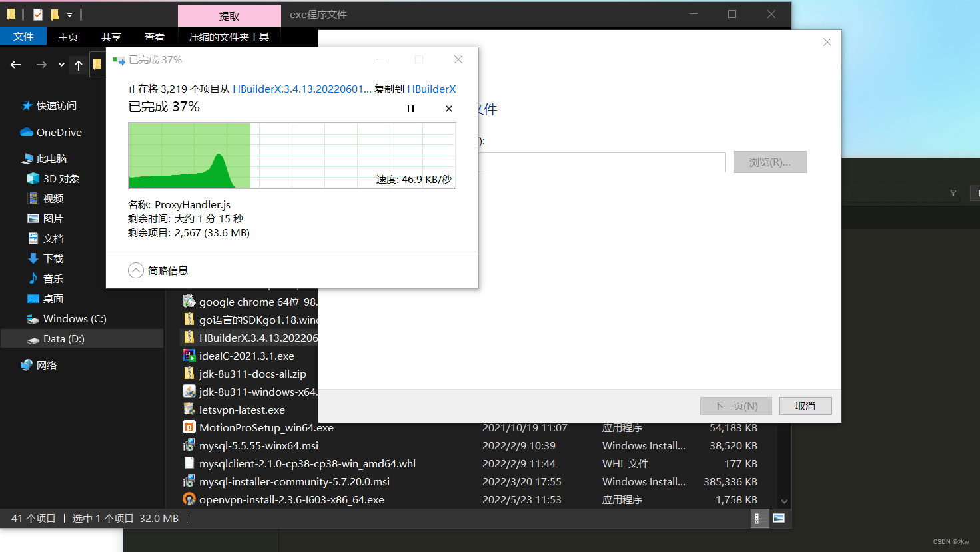This screenshot has width=980, height=552.
Task: Click the up-arrow to parent folder
Action: [x=78, y=64]
